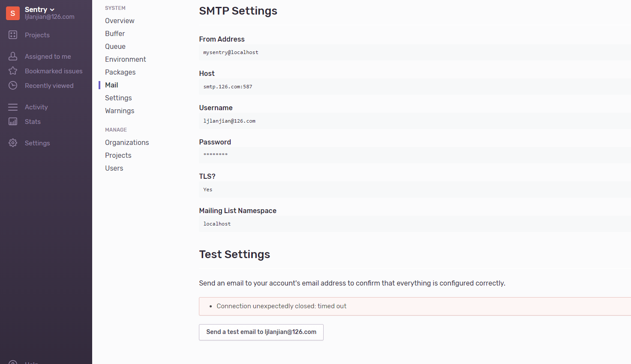The height and width of the screenshot is (364, 631).
Task: Click the Assigned to me person icon
Action: point(13,56)
